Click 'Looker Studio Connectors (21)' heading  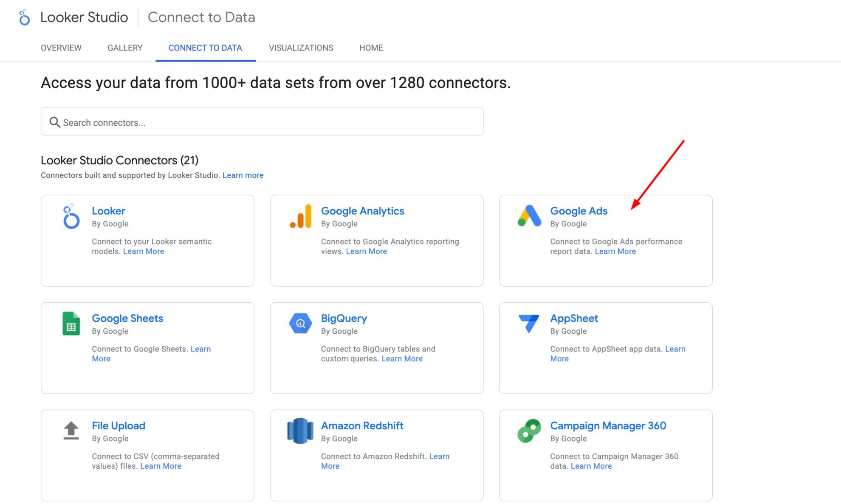[x=119, y=160]
